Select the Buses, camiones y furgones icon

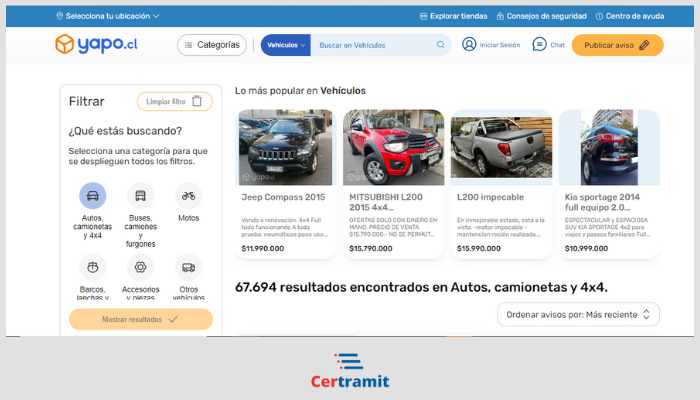pyautogui.click(x=140, y=196)
